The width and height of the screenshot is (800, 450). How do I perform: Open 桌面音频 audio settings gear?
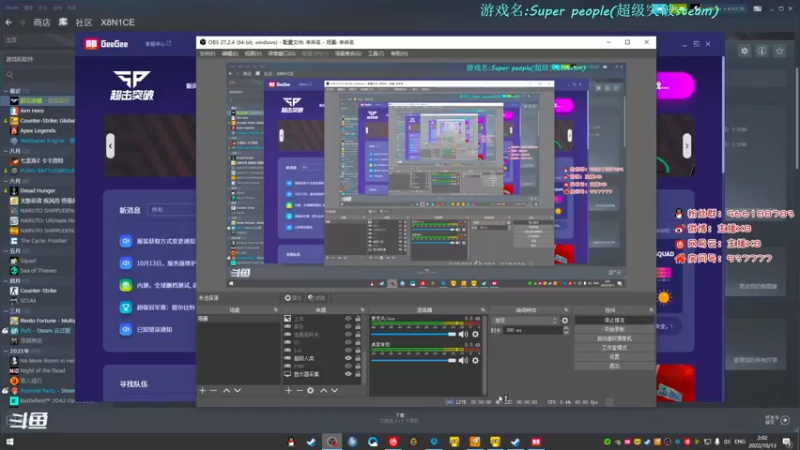click(475, 360)
